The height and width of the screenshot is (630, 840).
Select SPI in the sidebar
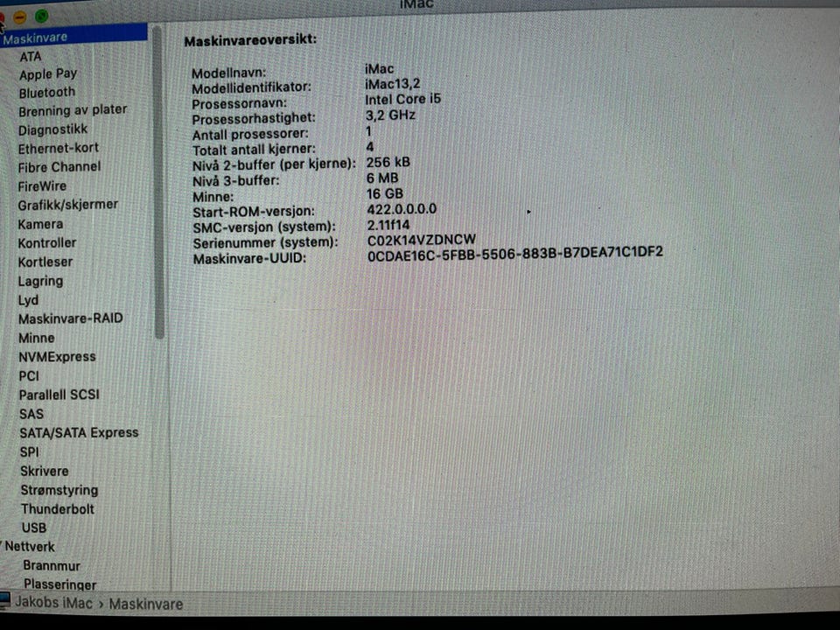(x=30, y=452)
